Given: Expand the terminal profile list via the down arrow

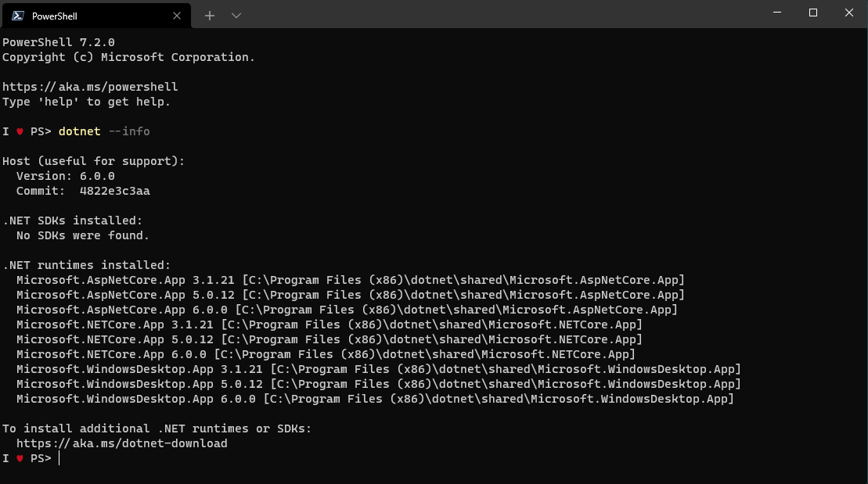Looking at the screenshot, I should pyautogui.click(x=235, y=15).
